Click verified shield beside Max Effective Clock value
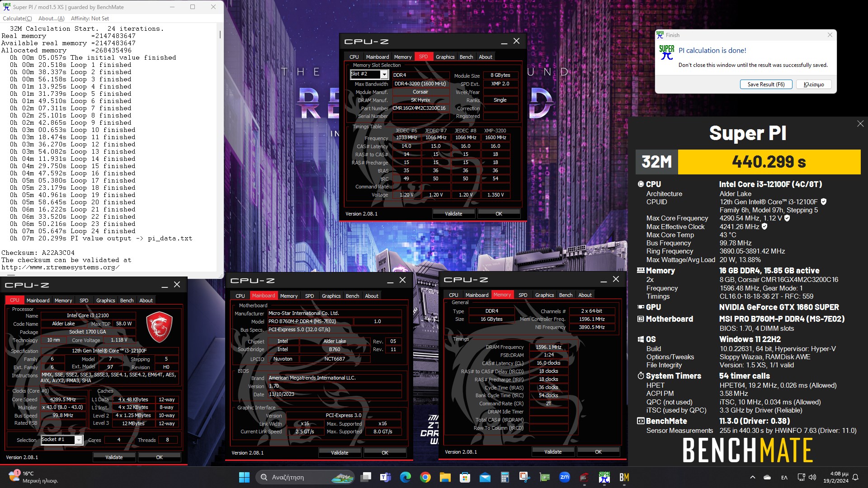868x488 pixels. tap(764, 226)
